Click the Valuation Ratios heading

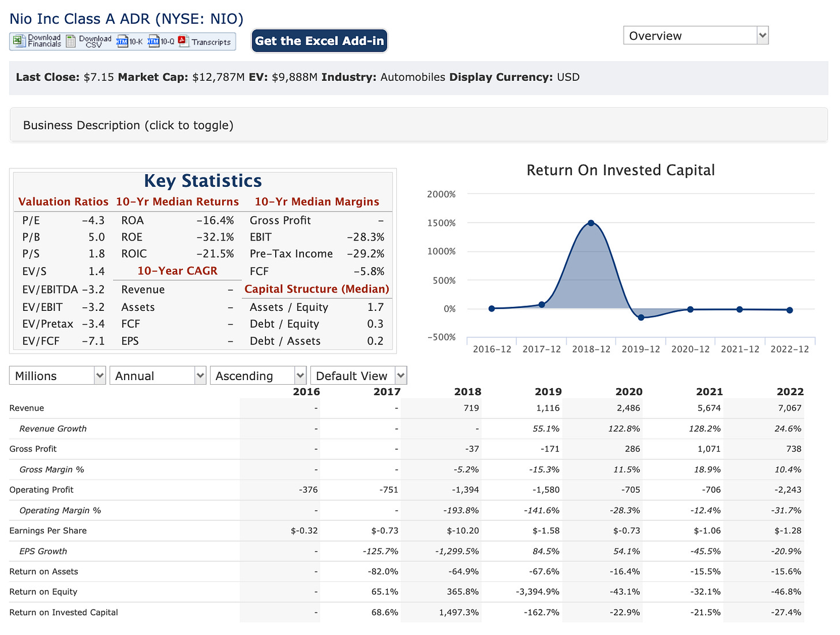tap(63, 201)
